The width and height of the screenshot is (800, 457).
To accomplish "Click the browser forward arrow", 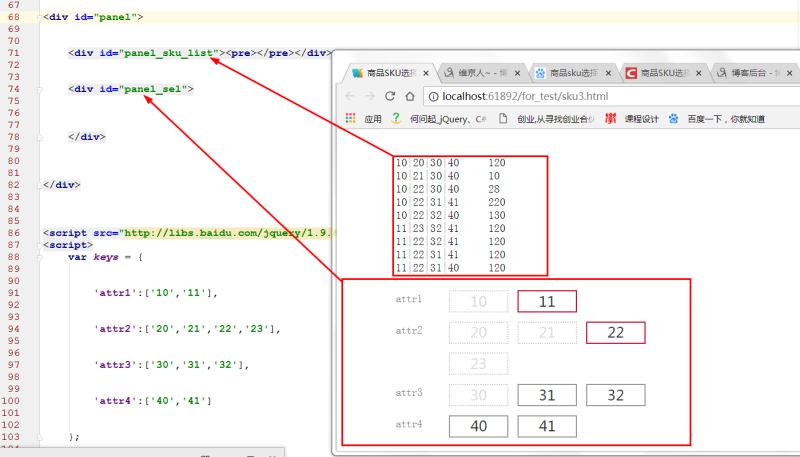I will (370, 96).
